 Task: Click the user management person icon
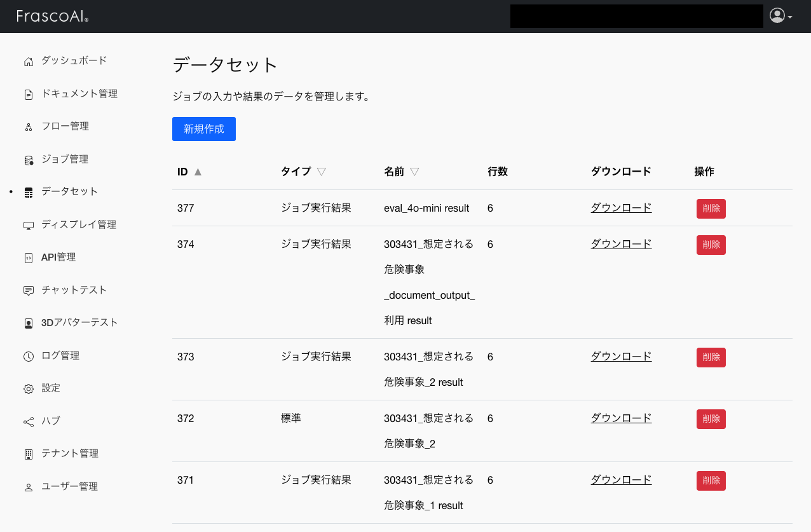tap(28, 488)
